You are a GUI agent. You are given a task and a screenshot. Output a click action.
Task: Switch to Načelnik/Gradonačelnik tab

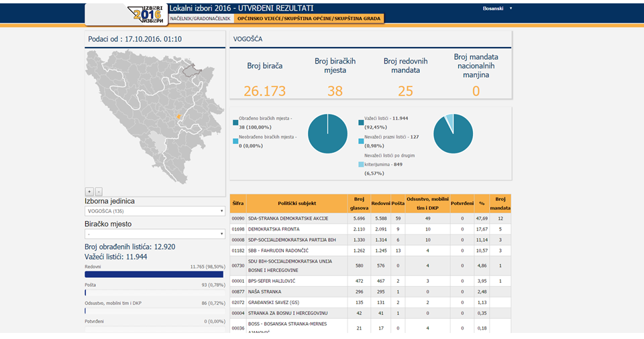coord(200,19)
